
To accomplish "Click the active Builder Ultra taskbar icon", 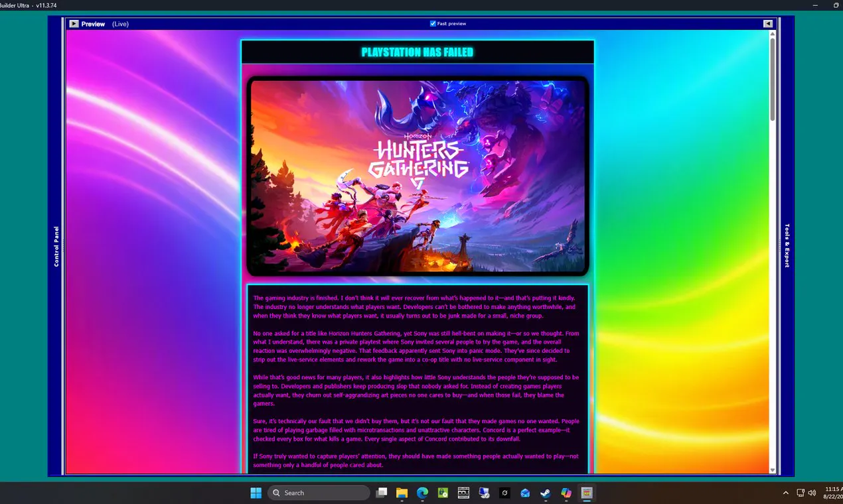I will 586,493.
